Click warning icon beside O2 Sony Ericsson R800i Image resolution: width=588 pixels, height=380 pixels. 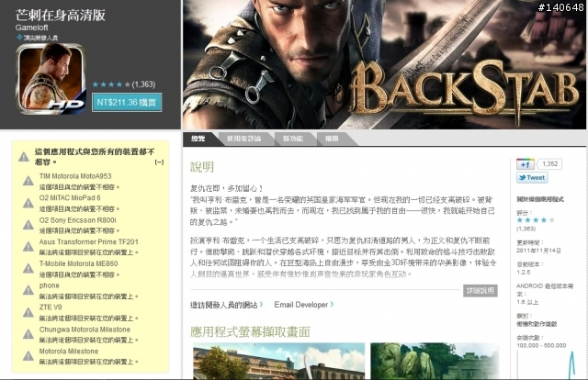[28, 225]
